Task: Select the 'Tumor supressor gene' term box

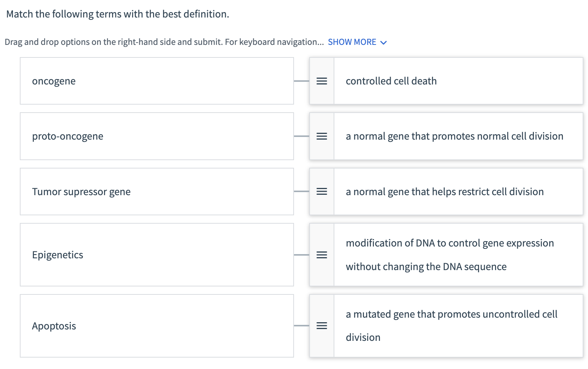Action: point(157,191)
